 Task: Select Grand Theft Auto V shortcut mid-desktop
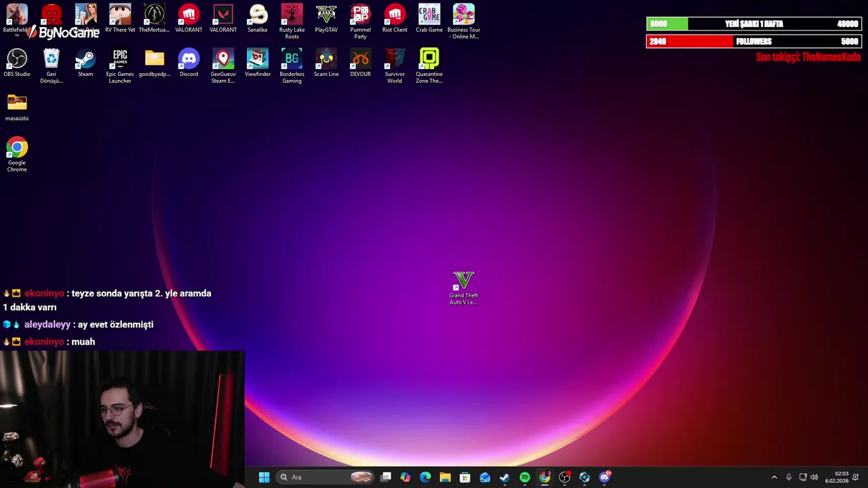464,288
